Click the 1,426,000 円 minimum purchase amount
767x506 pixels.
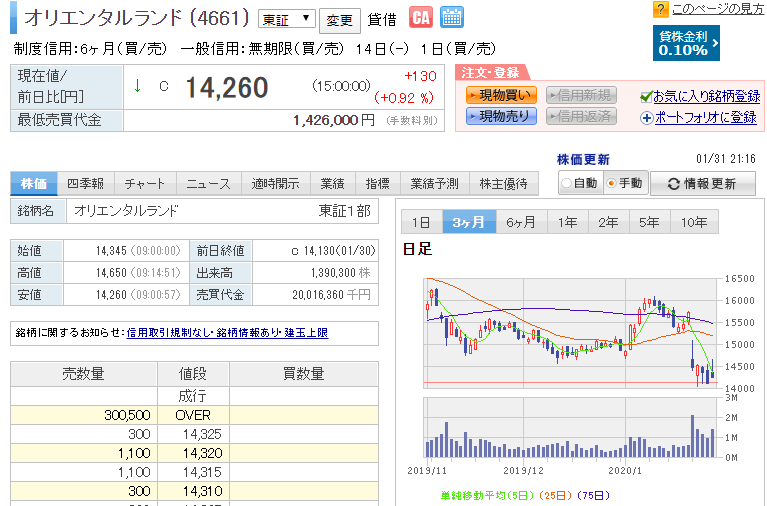click(x=334, y=120)
